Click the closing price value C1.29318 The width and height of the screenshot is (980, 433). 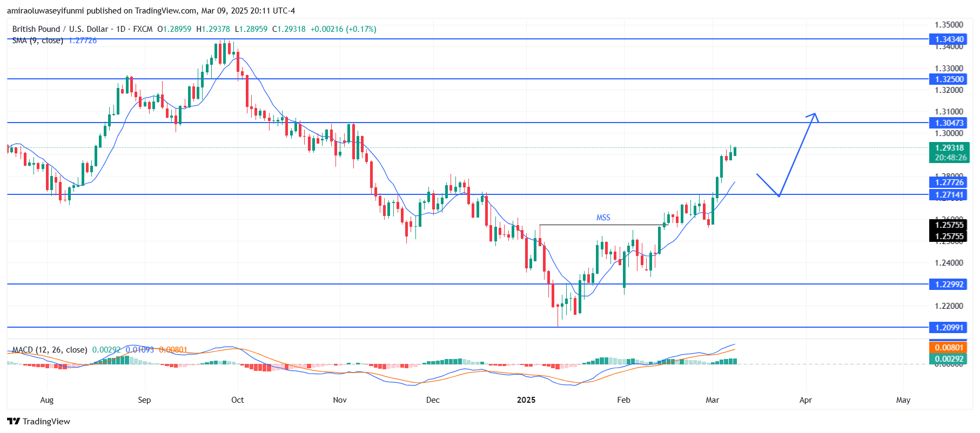click(x=289, y=29)
